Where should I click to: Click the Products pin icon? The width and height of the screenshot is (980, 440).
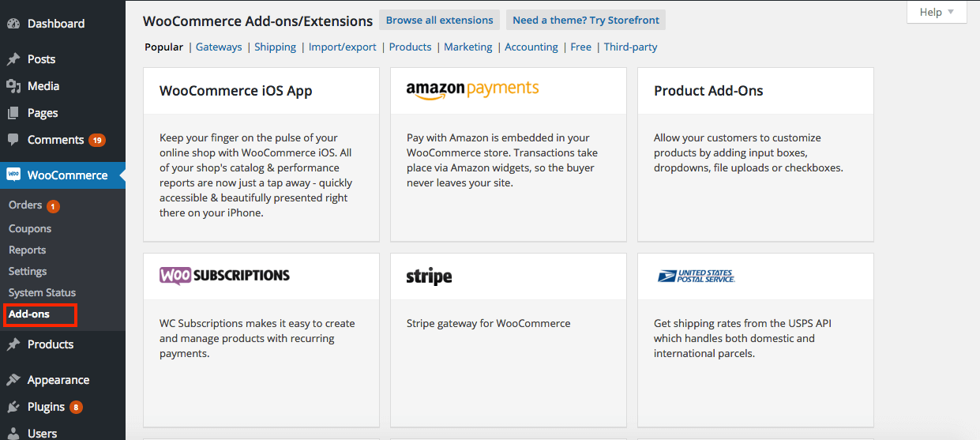coord(13,344)
